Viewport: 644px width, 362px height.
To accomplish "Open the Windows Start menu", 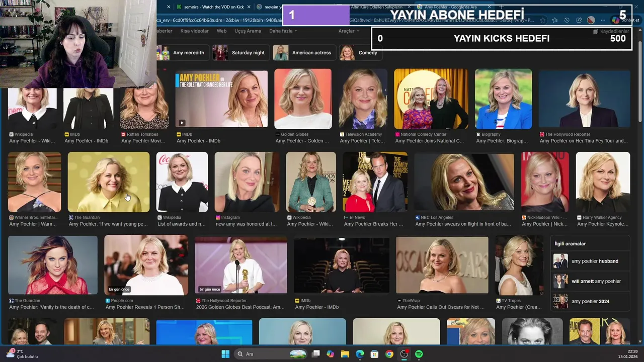I will (225, 354).
